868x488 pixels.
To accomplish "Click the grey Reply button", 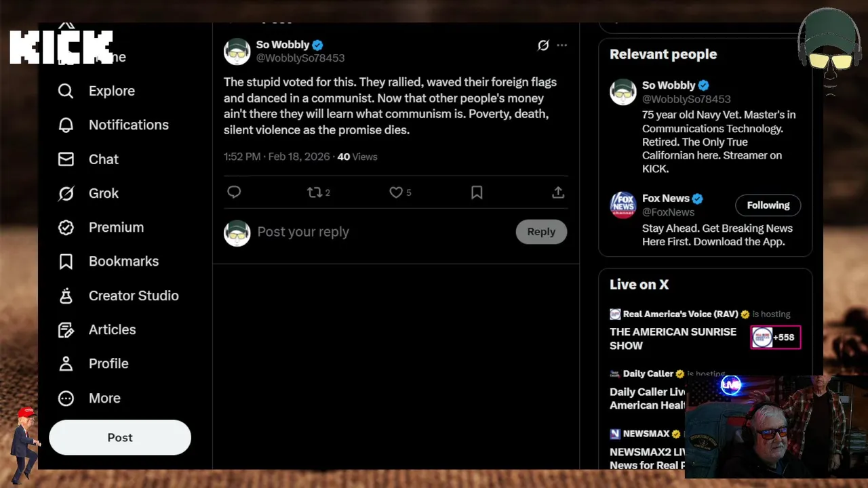I will click(541, 232).
